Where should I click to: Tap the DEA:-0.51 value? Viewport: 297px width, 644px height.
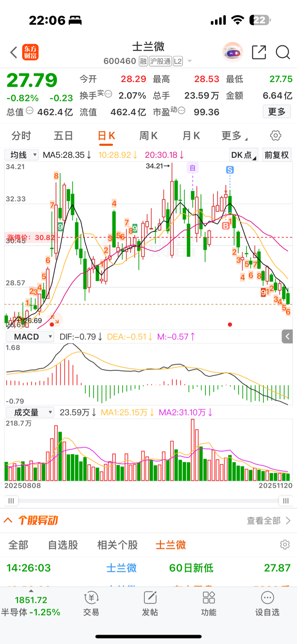tap(130, 337)
